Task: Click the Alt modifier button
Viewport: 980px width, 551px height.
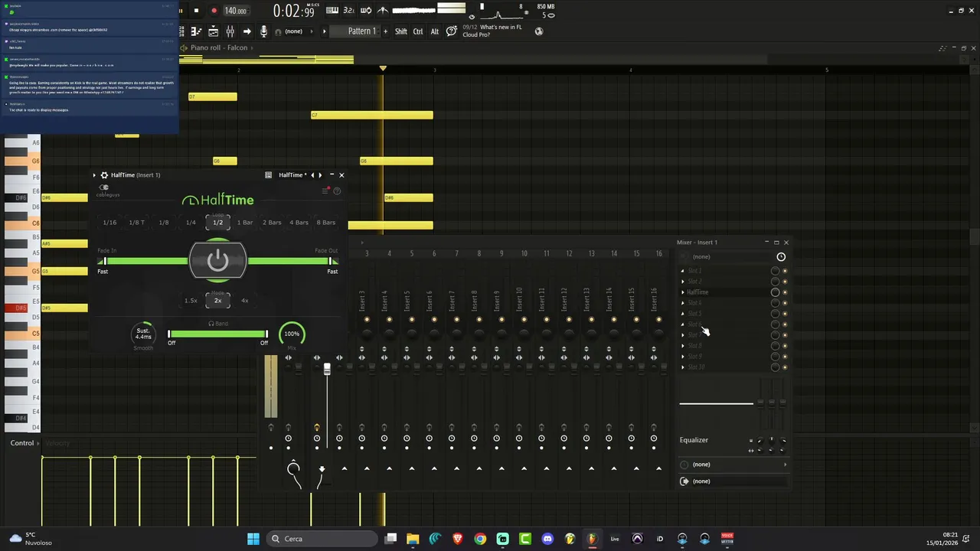Action: (435, 31)
